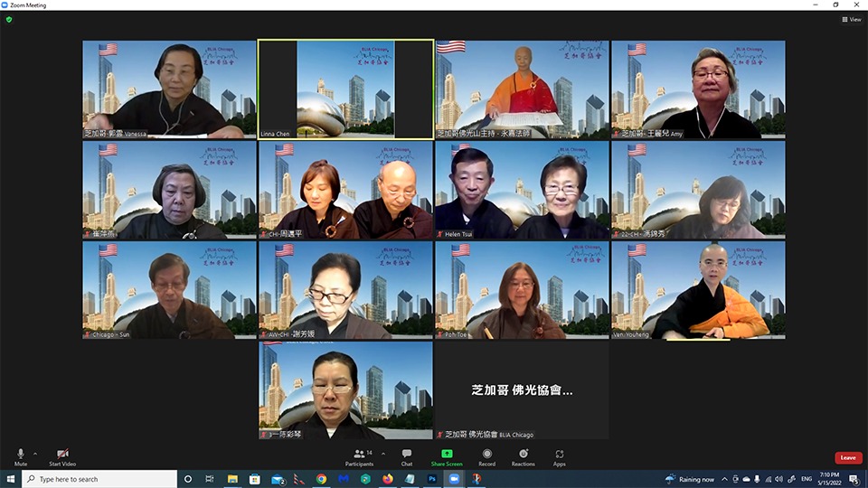Open Photoshop from the Windows taskbar
Image resolution: width=868 pixels, height=488 pixels.
point(431,479)
